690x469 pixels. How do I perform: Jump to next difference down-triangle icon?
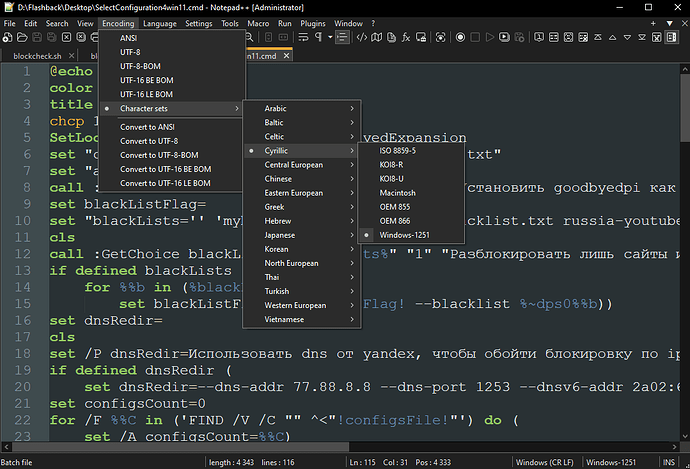point(628,37)
